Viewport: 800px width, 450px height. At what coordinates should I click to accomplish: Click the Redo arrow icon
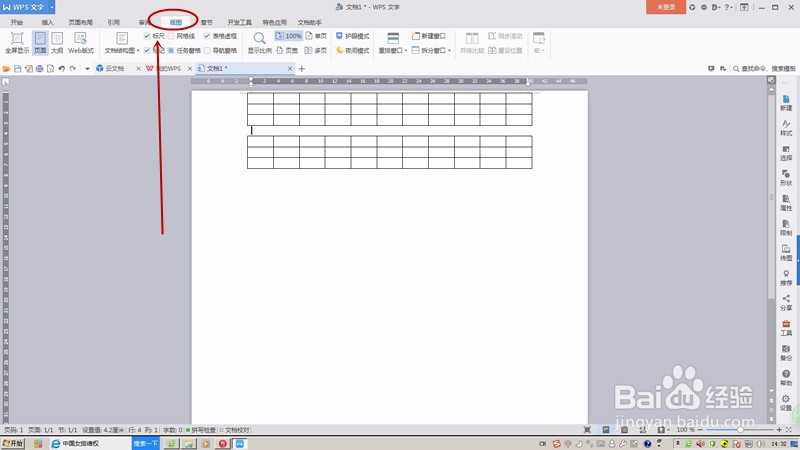tap(73, 68)
